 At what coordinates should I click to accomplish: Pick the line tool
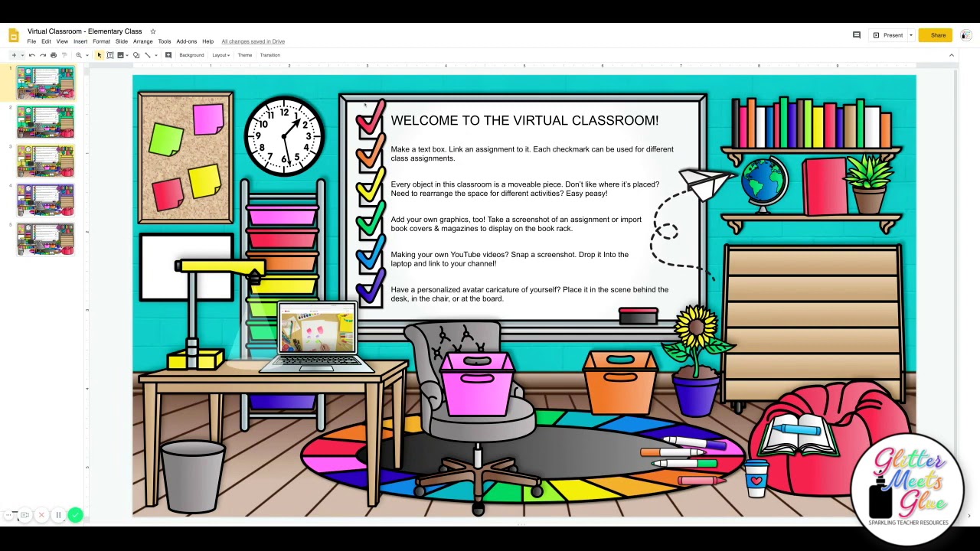[148, 55]
